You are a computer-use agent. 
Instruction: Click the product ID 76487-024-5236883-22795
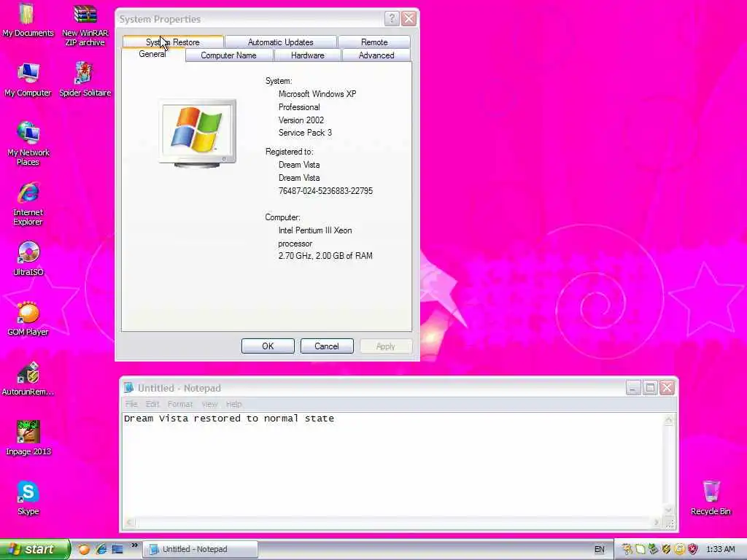click(326, 191)
